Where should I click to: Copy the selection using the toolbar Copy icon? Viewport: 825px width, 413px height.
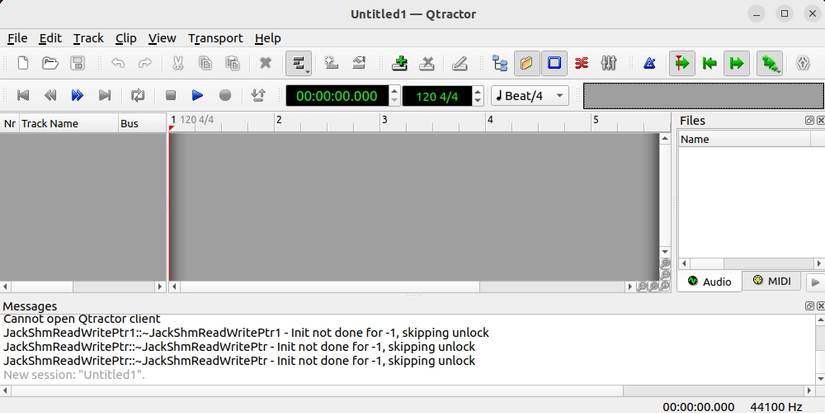(x=205, y=64)
